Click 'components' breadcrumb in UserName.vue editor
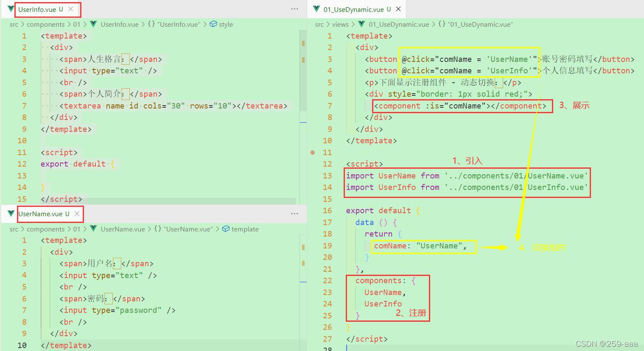This screenshot has width=644, height=351. pyautogui.click(x=45, y=229)
